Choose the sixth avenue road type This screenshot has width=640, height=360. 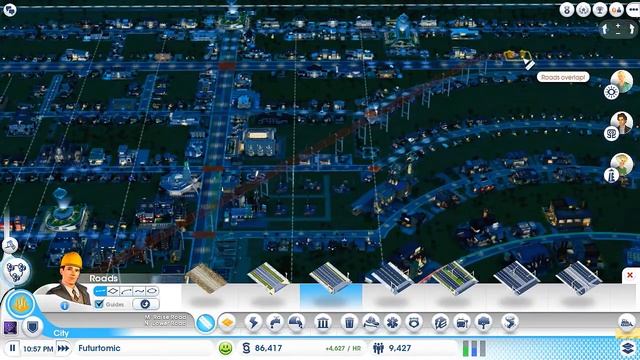(x=516, y=279)
